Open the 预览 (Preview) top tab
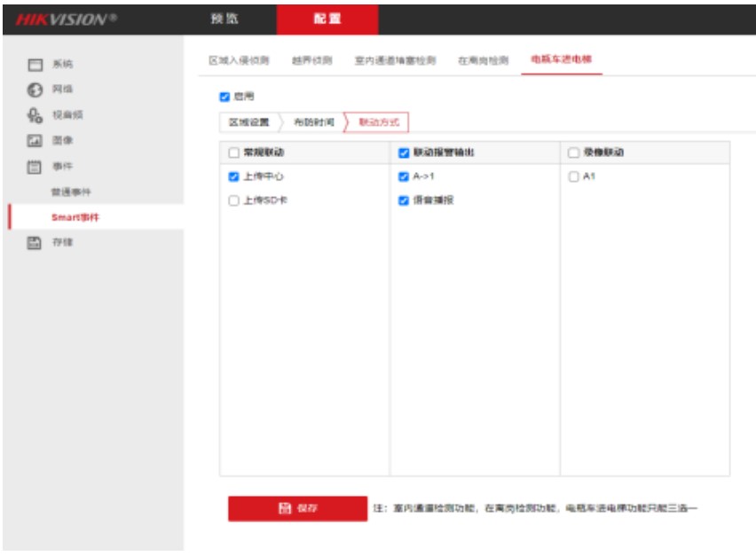The height and width of the screenshot is (556, 756). click(x=224, y=19)
